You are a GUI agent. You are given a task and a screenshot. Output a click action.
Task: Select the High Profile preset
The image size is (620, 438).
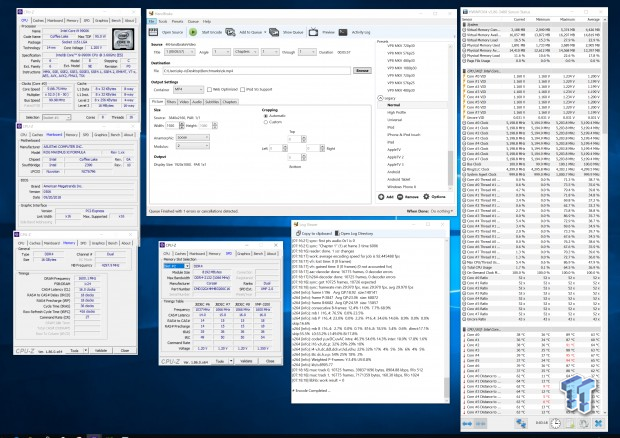pos(396,113)
